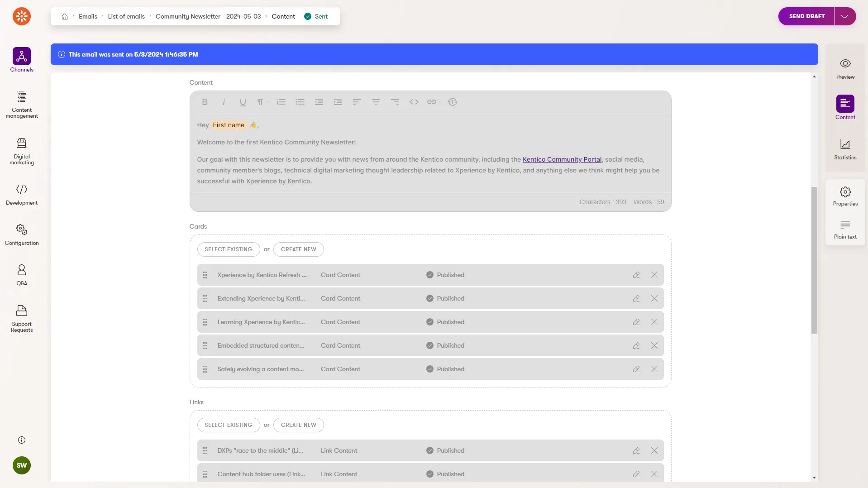The width and height of the screenshot is (868, 488).
Task: Open the Properties tab
Action: coord(845,196)
